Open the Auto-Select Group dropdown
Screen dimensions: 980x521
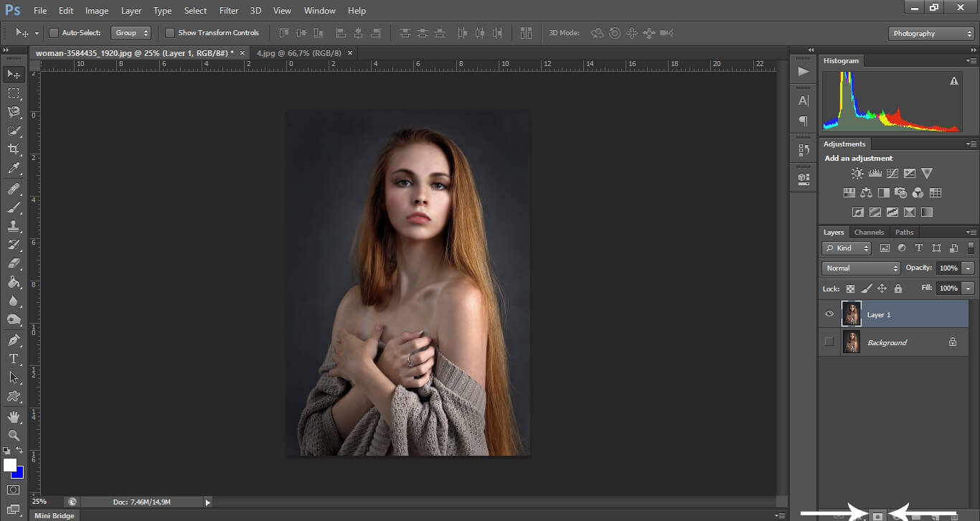coord(131,33)
